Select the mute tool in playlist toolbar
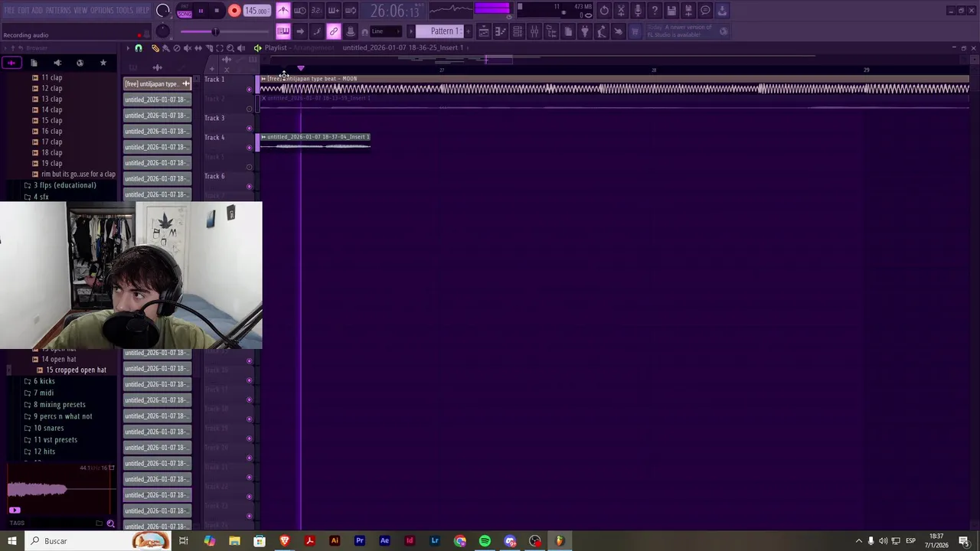This screenshot has height=551, width=980. pyautogui.click(x=188, y=48)
